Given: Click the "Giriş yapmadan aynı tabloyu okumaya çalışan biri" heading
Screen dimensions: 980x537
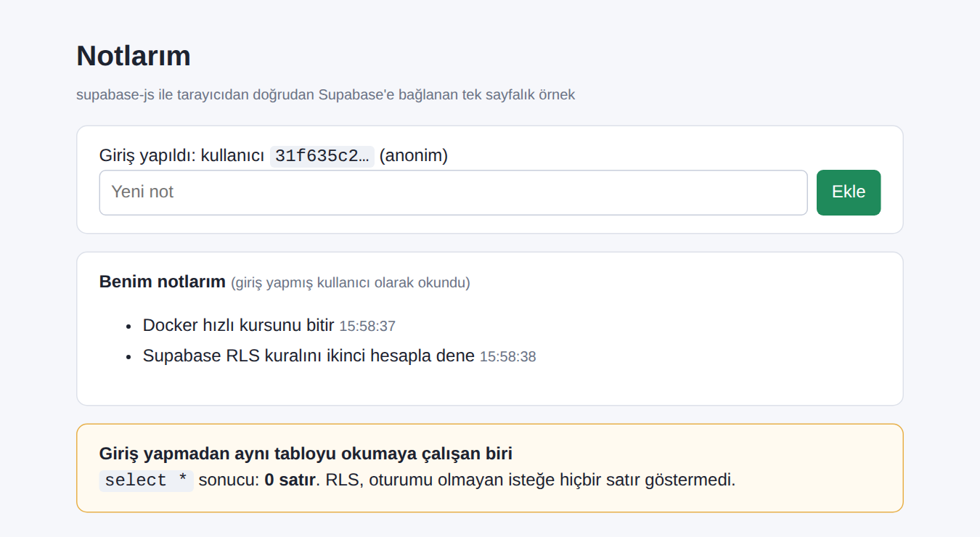Looking at the screenshot, I should click(306, 454).
